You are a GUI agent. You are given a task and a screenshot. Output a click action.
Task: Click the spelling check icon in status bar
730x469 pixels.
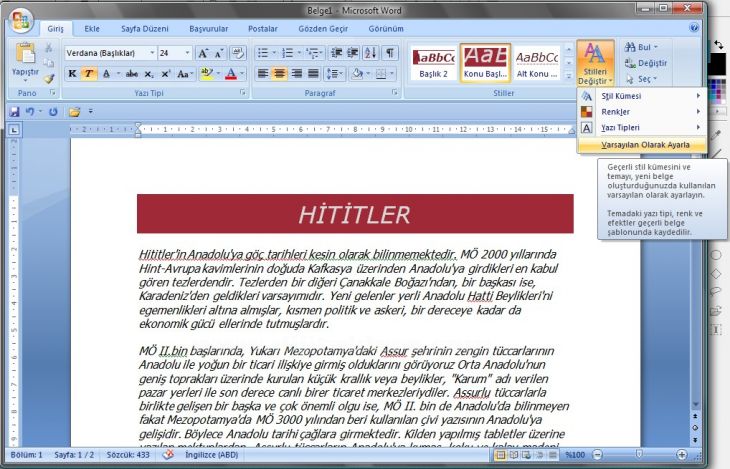click(x=169, y=455)
